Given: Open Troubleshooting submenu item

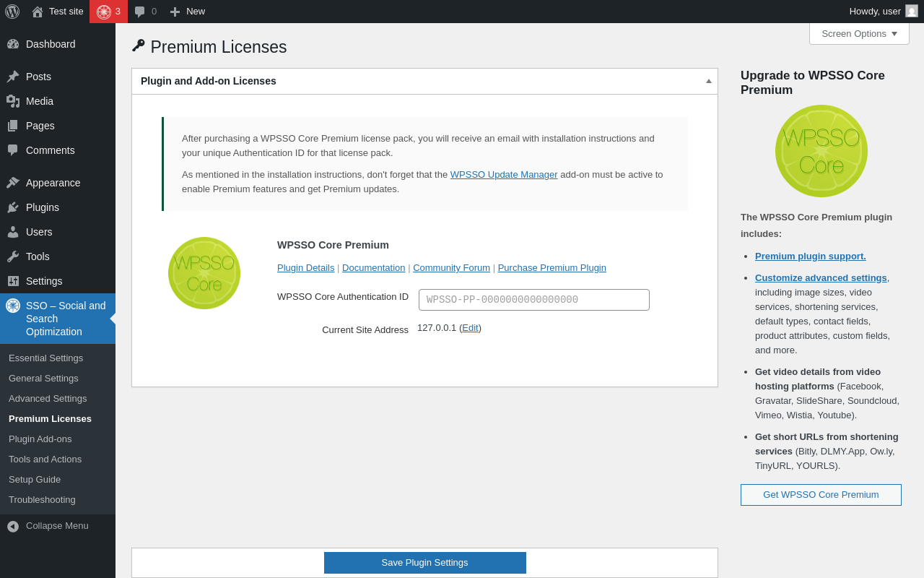Looking at the screenshot, I should 42,499.
